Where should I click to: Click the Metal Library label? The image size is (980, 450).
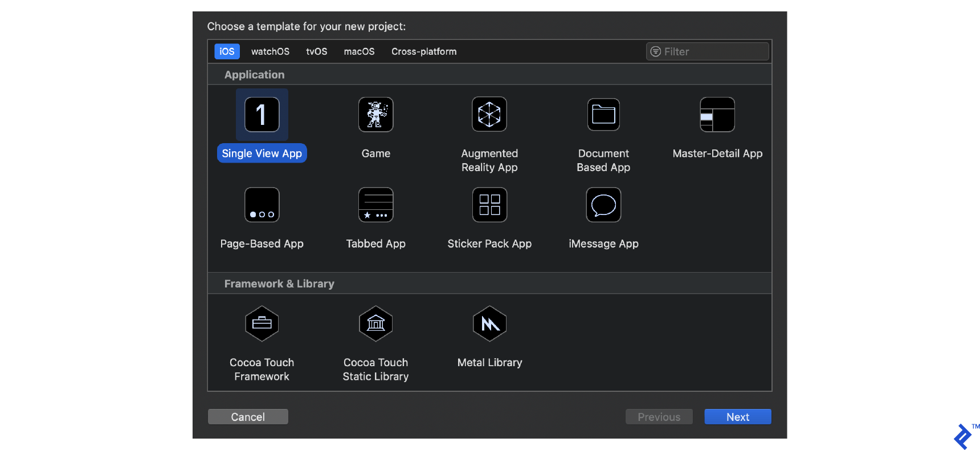[489, 363]
